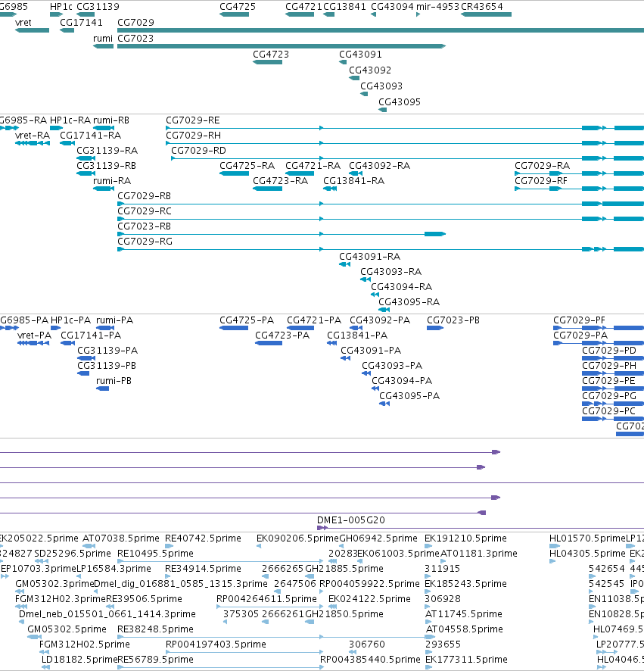Open the CG7023 gene label

point(135,39)
